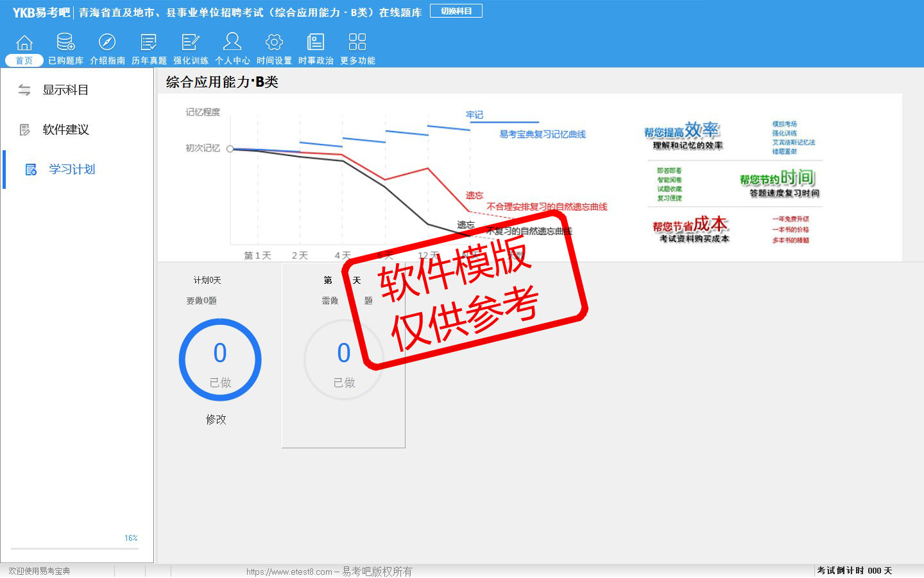Click the blue 已做 progress ring
Image resolution: width=924 pixels, height=578 pixels.
point(220,360)
